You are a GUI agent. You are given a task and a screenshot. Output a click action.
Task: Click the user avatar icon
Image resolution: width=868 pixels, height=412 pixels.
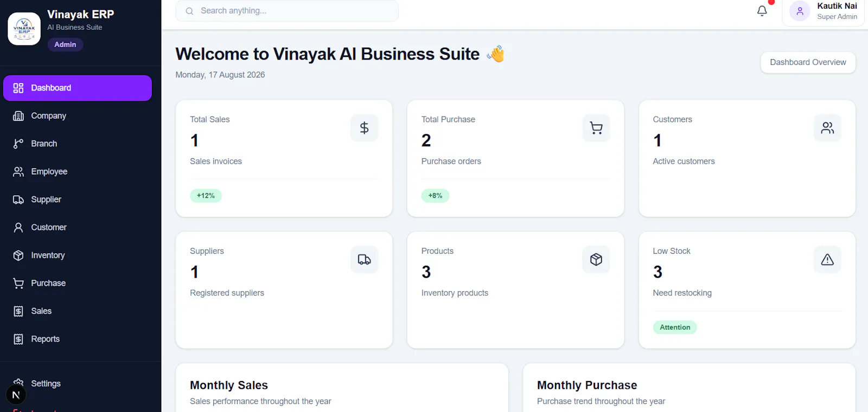coord(800,11)
